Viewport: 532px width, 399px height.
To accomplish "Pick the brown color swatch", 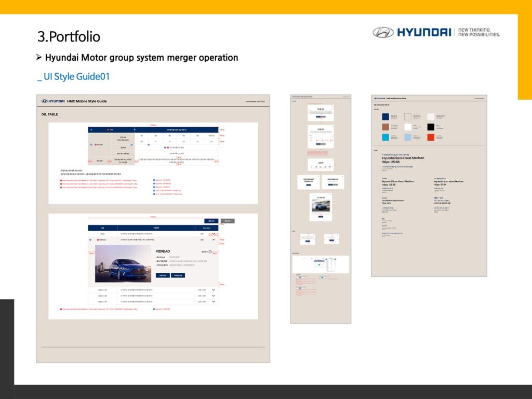I will pos(385,127).
